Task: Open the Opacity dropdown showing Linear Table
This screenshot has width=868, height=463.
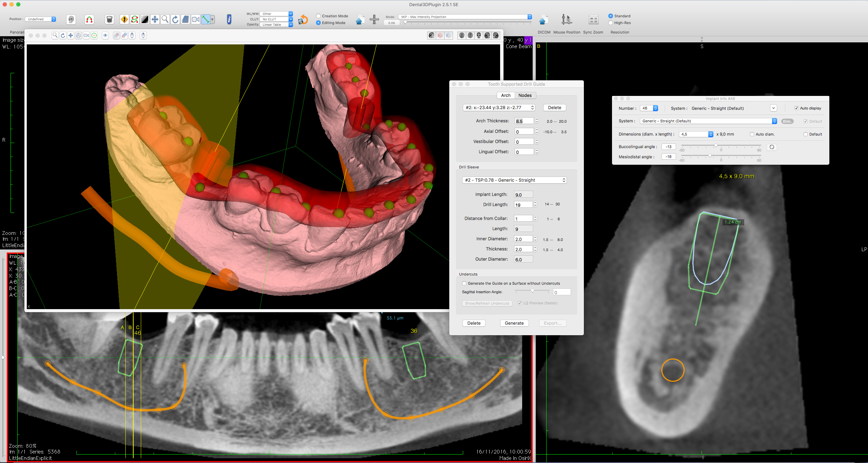Action: pos(276,25)
